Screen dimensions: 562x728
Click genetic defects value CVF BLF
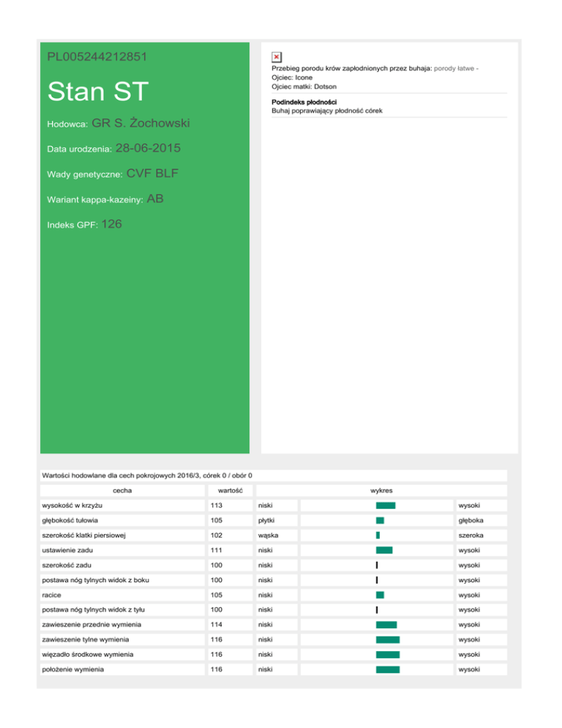point(153,174)
